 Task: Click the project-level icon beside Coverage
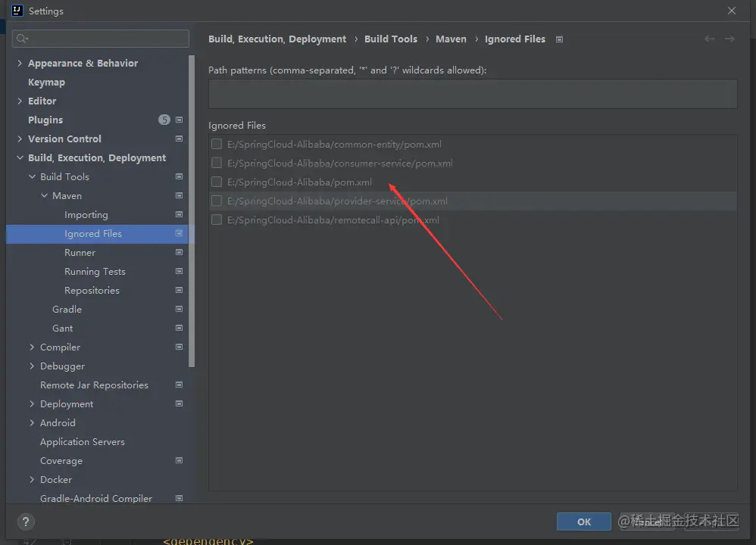pyautogui.click(x=179, y=461)
